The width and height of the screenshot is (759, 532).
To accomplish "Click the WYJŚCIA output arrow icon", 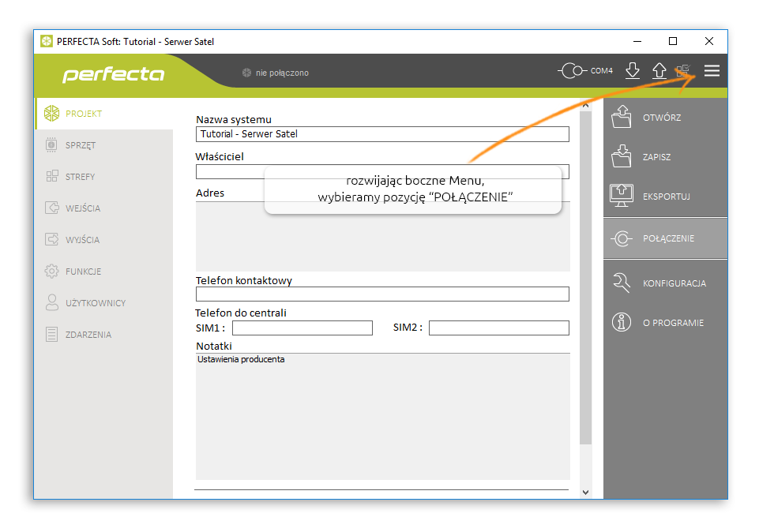I will point(51,239).
